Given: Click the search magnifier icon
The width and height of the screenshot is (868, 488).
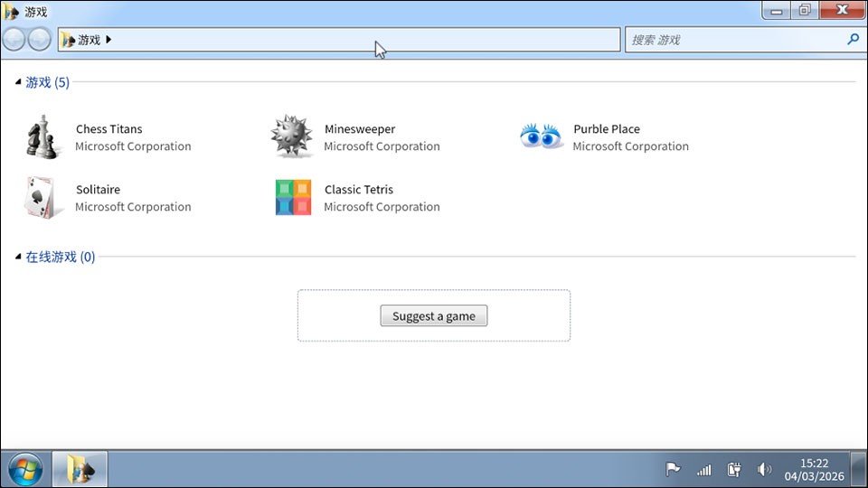Looking at the screenshot, I should click(x=853, y=39).
